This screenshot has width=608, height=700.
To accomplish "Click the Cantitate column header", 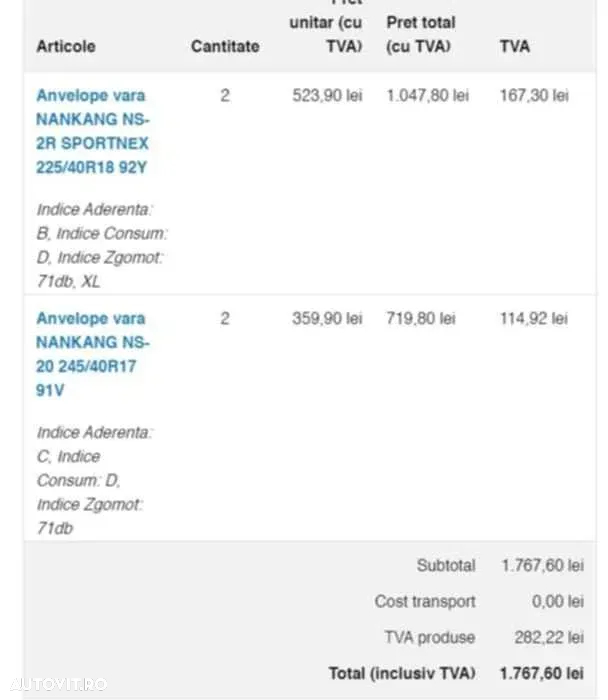I will pos(225,46).
